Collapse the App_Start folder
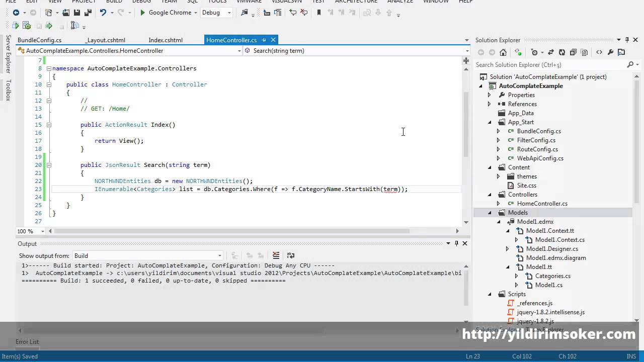This screenshot has width=644, height=362. click(x=490, y=122)
